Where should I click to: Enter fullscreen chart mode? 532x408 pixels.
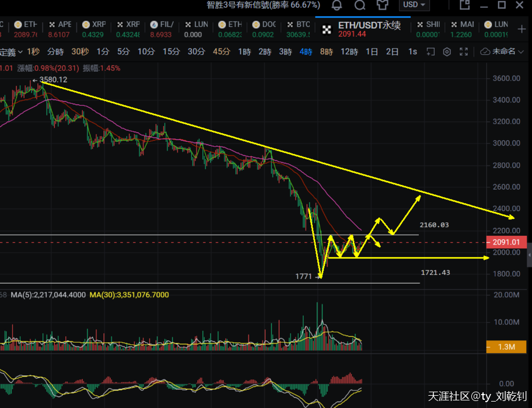pos(463,51)
